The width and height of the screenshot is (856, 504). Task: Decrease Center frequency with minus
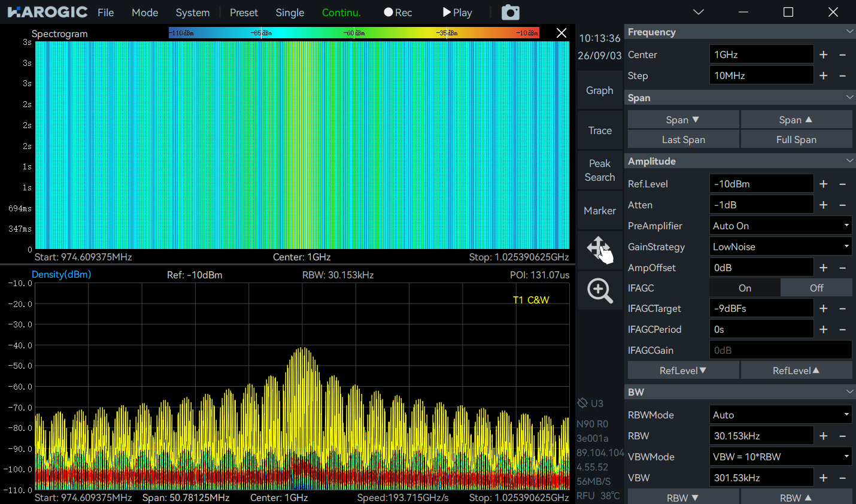[x=843, y=54]
